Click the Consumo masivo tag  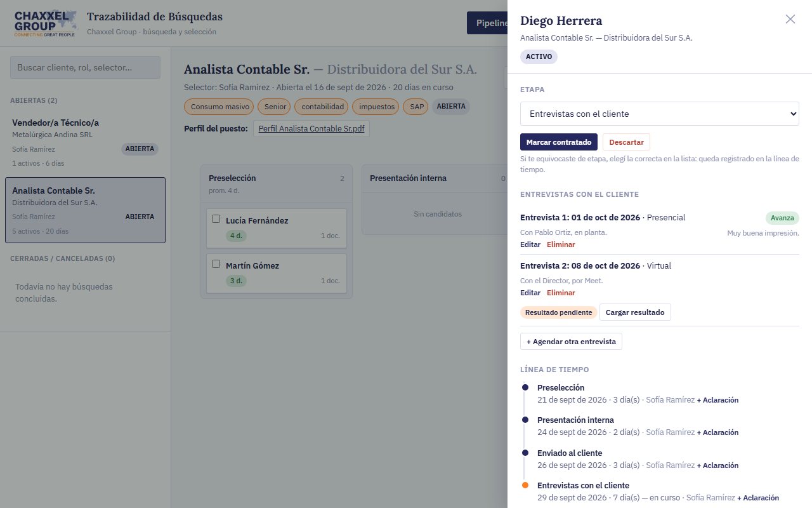pos(219,107)
